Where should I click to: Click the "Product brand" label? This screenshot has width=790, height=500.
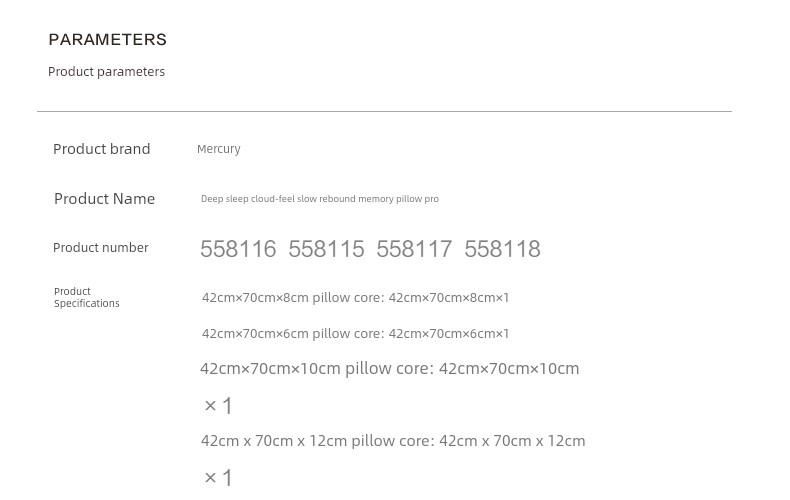(x=101, y=149)
